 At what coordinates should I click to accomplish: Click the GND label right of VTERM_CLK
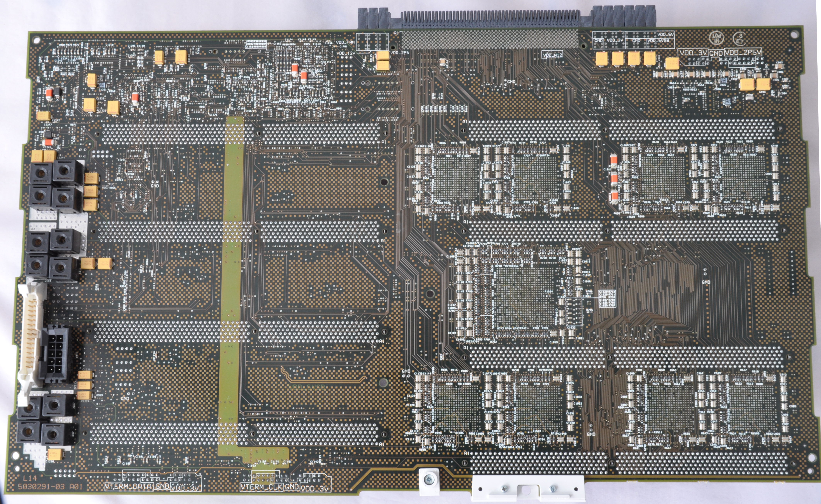[291, 487]
